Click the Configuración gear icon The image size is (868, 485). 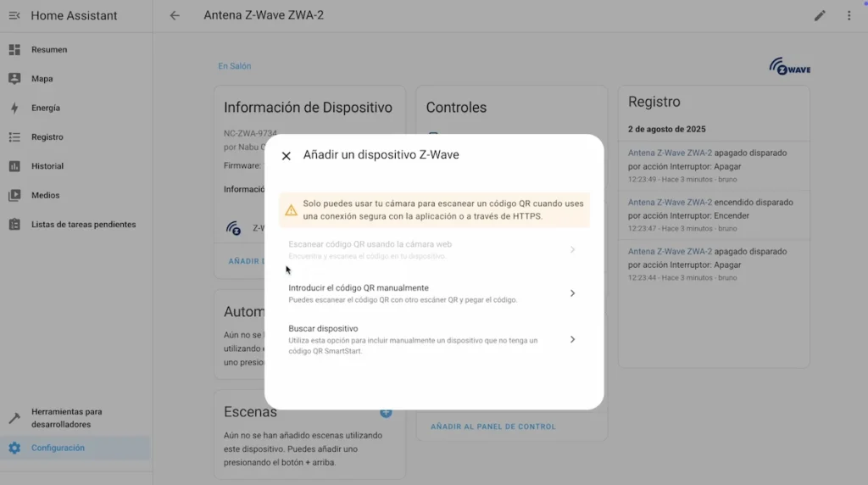14,448
